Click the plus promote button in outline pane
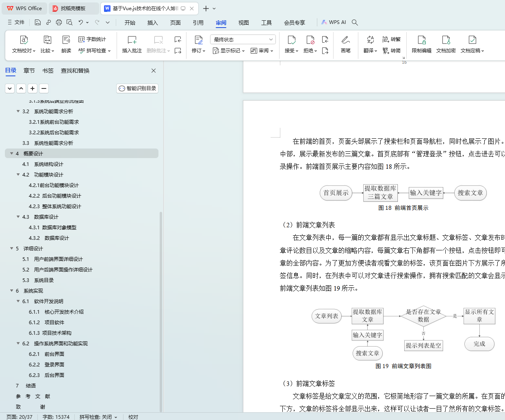The width and height of the screenshot is (505, 420). pyautogui.click(x=33, y=88)
